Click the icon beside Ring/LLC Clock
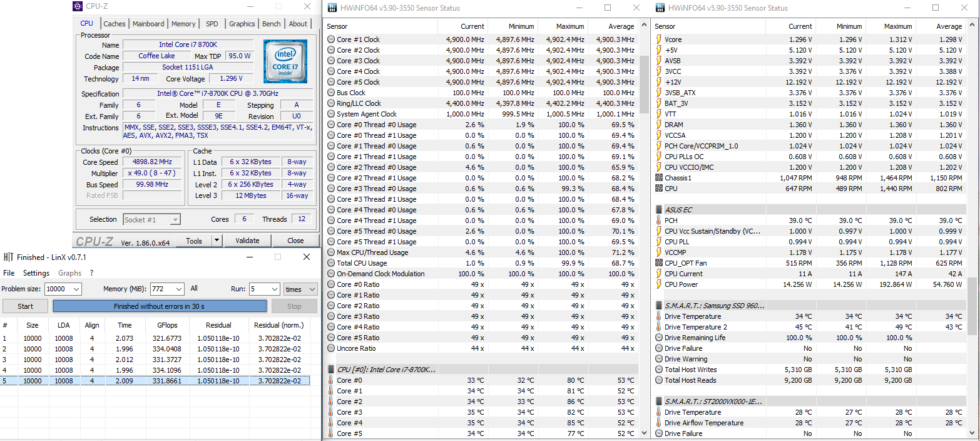Image resolution: width=980 pixels, height=441 pixels. (331, 103)
